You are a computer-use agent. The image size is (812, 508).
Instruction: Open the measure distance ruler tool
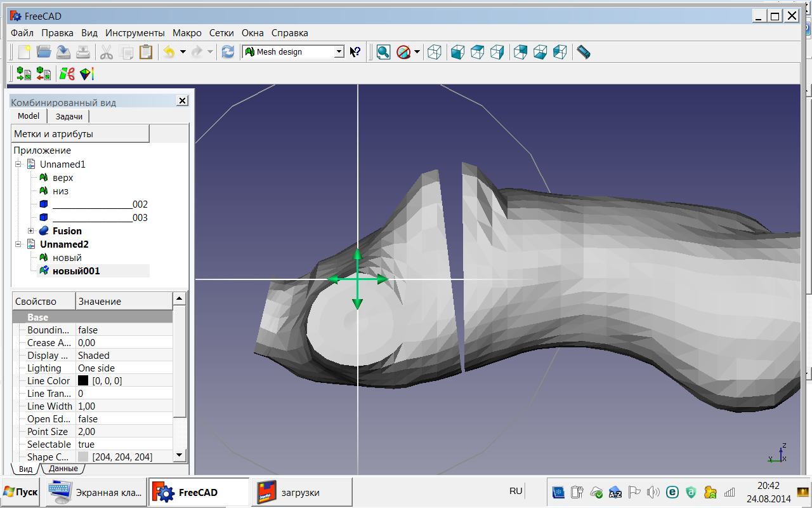[584, 52]
